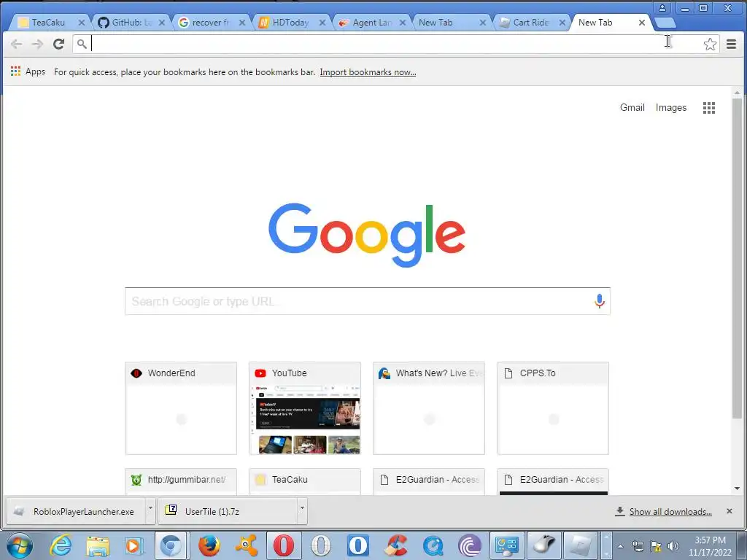
Task: Open a new tab with the new-tab button
Action: 665,23
